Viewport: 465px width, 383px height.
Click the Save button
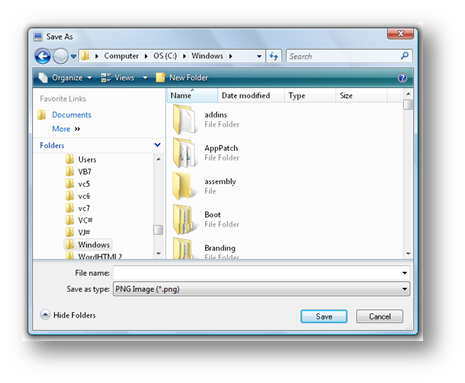coord(324,316)
